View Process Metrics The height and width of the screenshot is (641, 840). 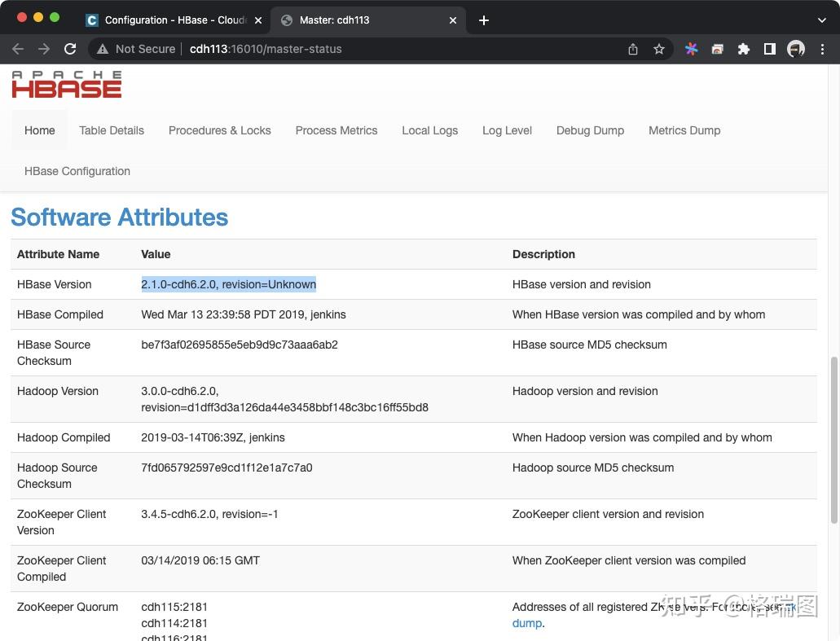click(336, 130)
